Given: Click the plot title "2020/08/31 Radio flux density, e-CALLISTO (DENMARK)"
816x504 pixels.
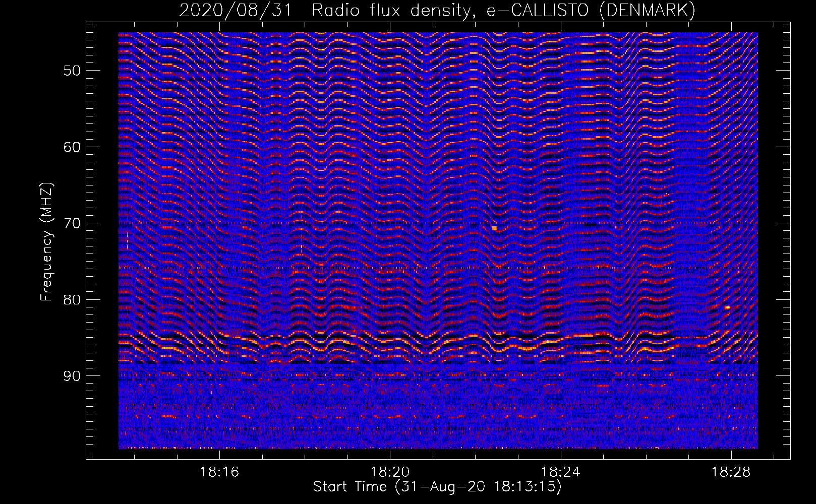Looking at the screenshot, I should pyautogui.click(x=437, y=10).
